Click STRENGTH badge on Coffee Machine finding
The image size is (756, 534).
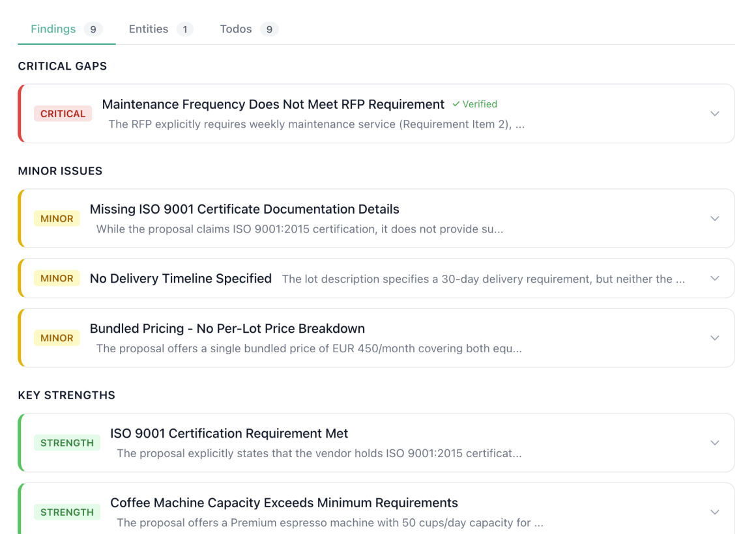(x=67, y=512)
